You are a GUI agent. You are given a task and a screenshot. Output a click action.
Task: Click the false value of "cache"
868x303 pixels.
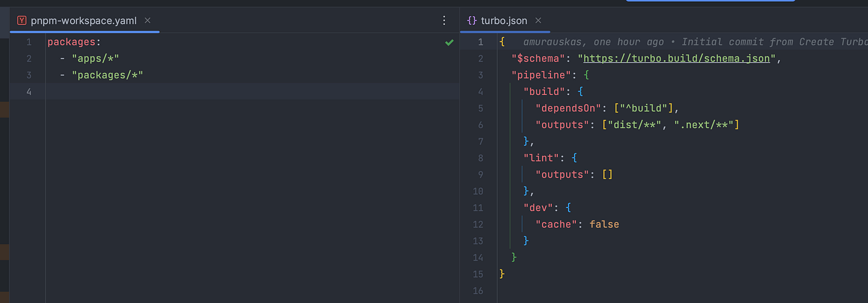[x=604, y=224]
